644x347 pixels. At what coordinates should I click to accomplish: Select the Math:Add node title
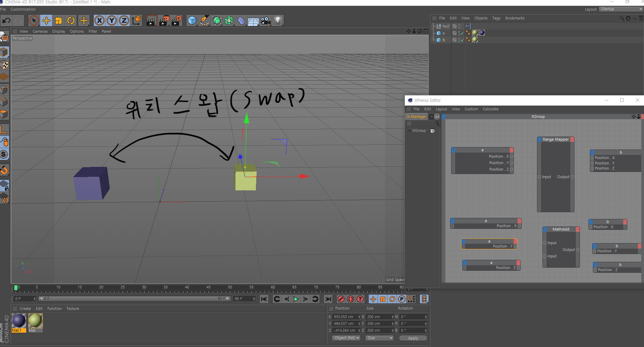pos(561,229)
